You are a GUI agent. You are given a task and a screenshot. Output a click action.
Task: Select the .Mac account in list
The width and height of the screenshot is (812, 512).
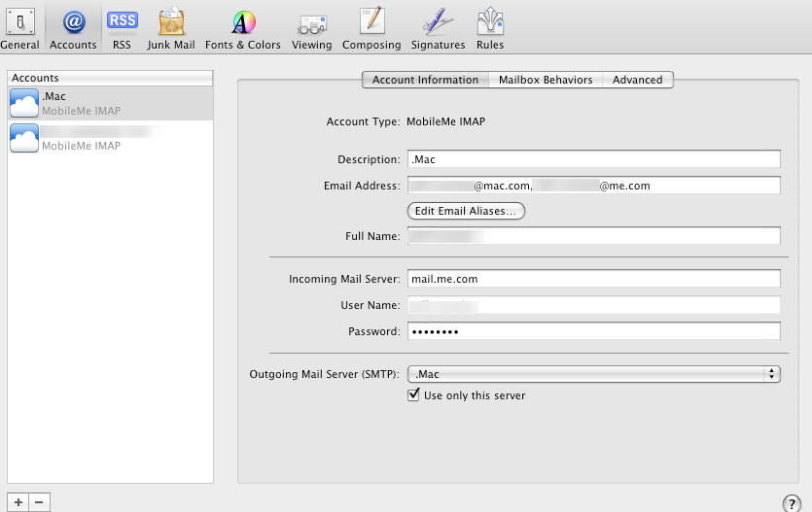pyautogui.click(x=110, y=103)
